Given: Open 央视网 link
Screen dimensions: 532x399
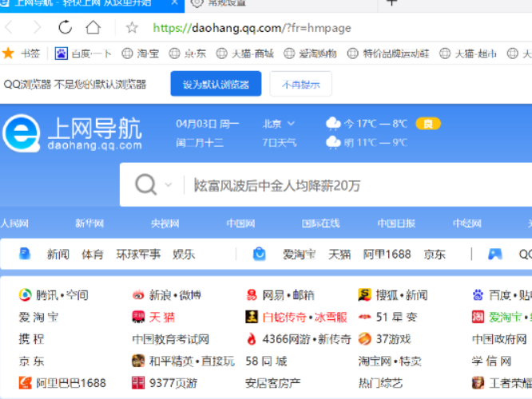Looking at the screenshot, I should [x=165, y=223].
